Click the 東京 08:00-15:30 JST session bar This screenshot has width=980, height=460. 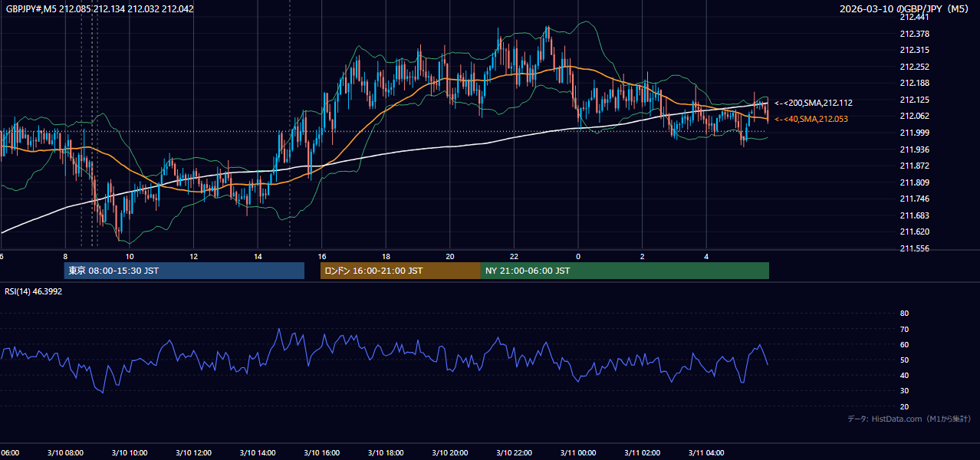coord(184,271)
